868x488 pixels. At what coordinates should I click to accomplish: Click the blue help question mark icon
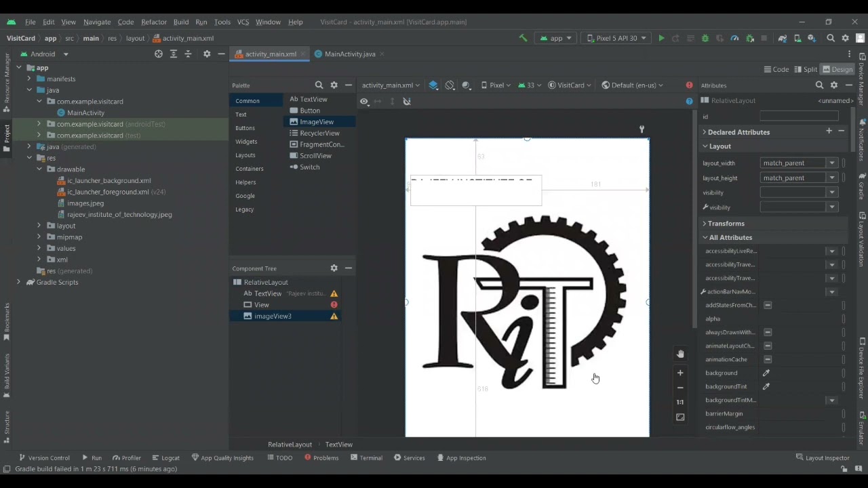689,101
